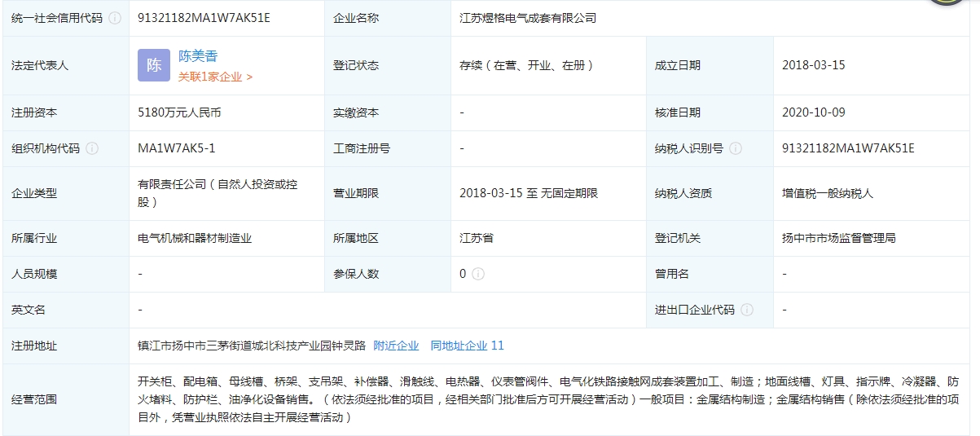Click info icon beside 参保人数 value
This screenshot has height=436, width=980.
pyautogui.click(x=478, y=274)
